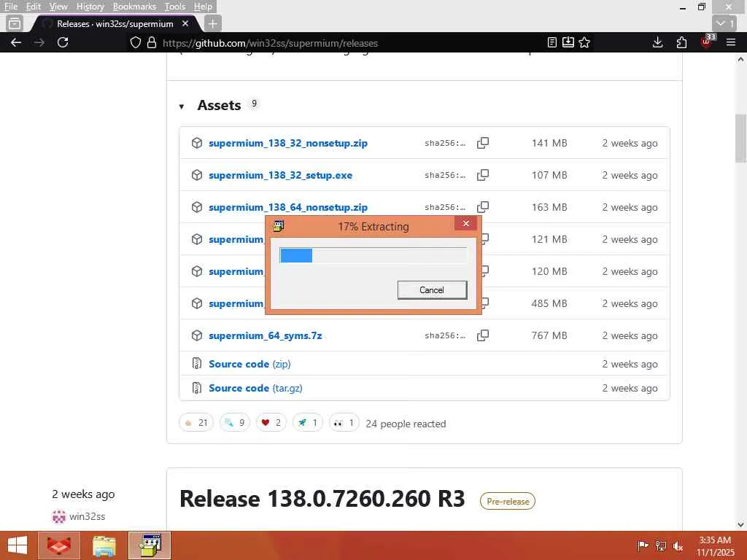Click the taskbar clock showing 3:35 AM
This screenshot has width=747, height=560.
(x=715, y=546)
